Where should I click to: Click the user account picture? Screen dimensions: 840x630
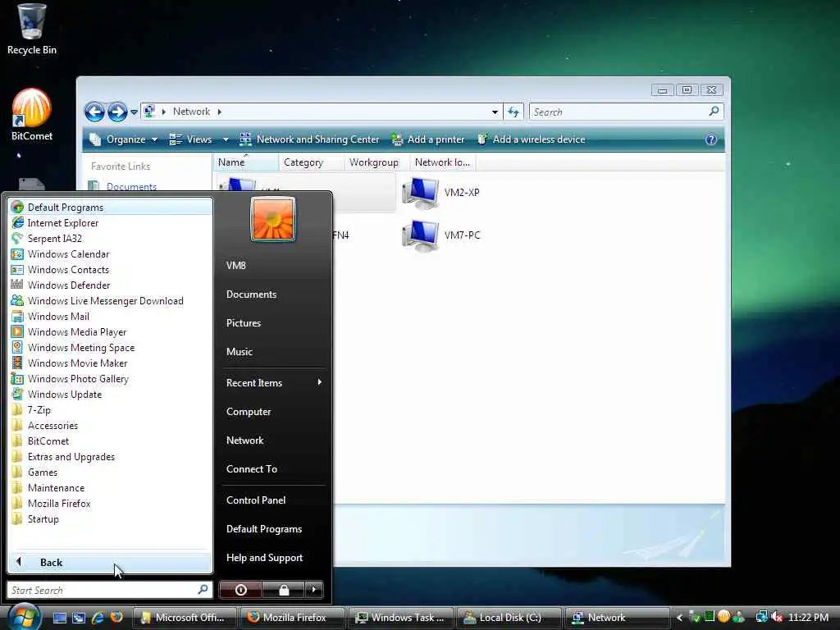click(272, 218)
